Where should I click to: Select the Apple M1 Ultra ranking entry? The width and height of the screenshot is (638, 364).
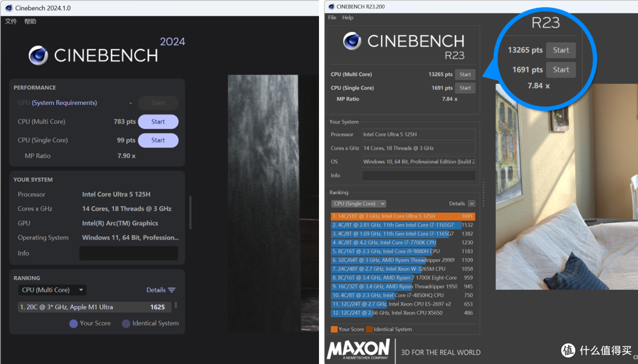tap(95, 307)
